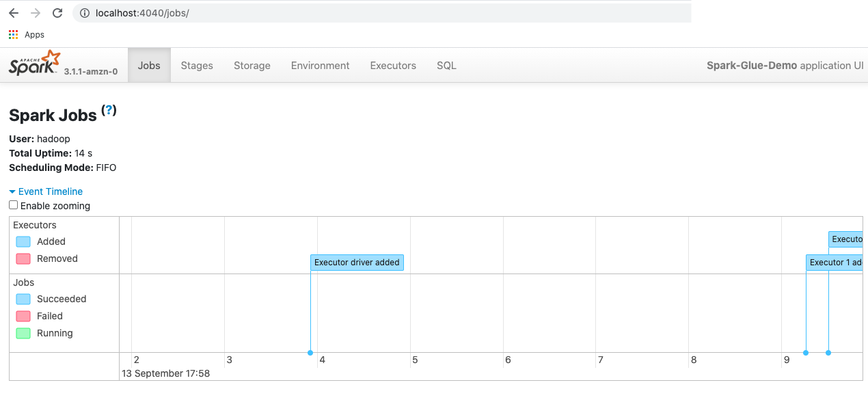This screenshot has width=868, height=413.
Task: Click the blue Added legend swatch
Action: tap(22, 241)
